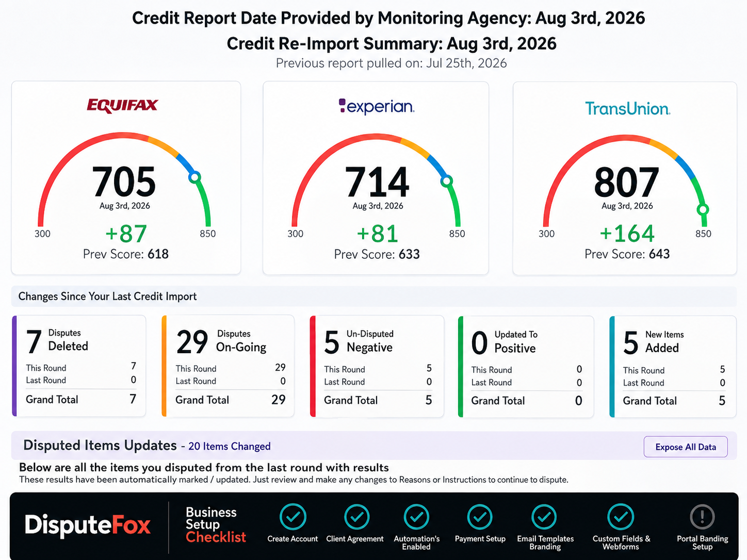Viewport: 747px width, 560px height.
Task: Select the Updated To Positive card heading
Action: tap(515, 342)
